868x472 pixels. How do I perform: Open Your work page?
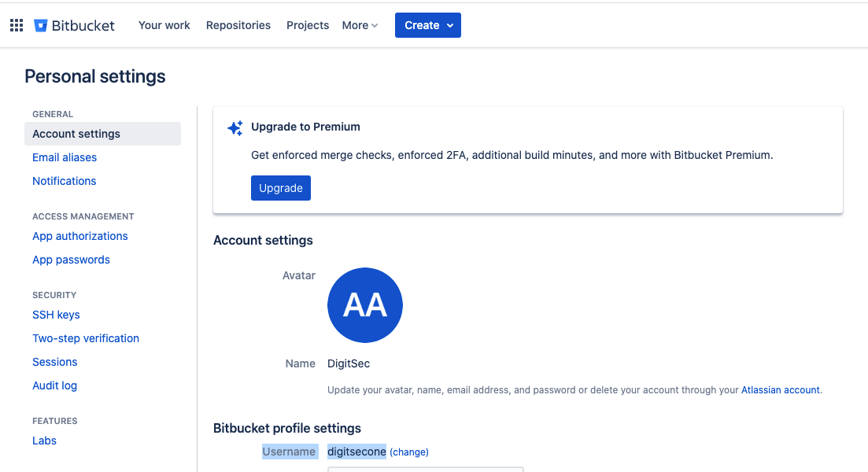click(164, 25)
